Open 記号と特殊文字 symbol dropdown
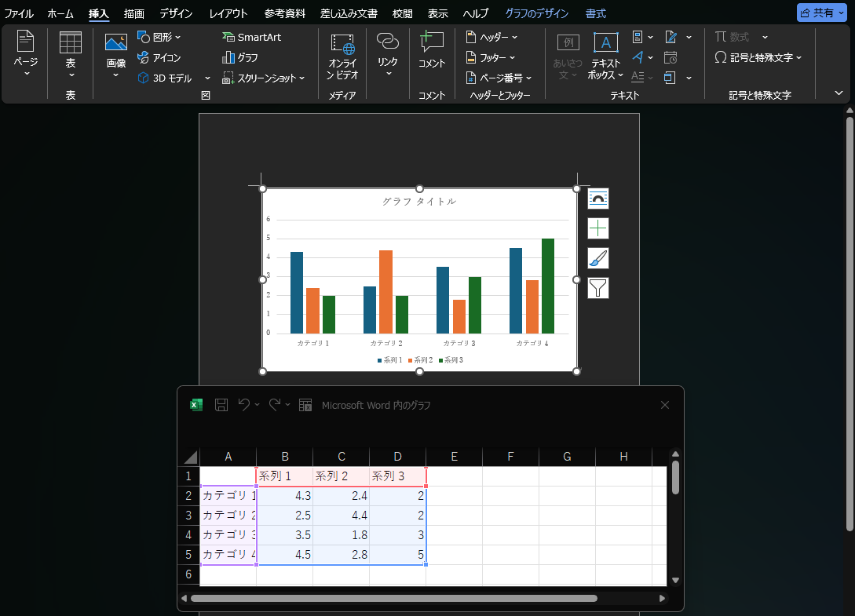This screenshot has width=855, height=616. 758,57
